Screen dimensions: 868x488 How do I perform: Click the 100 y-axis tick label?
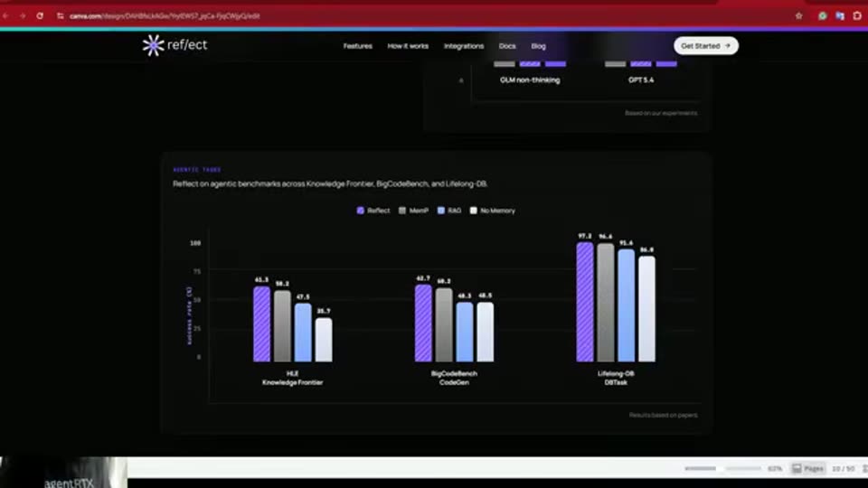195,243
